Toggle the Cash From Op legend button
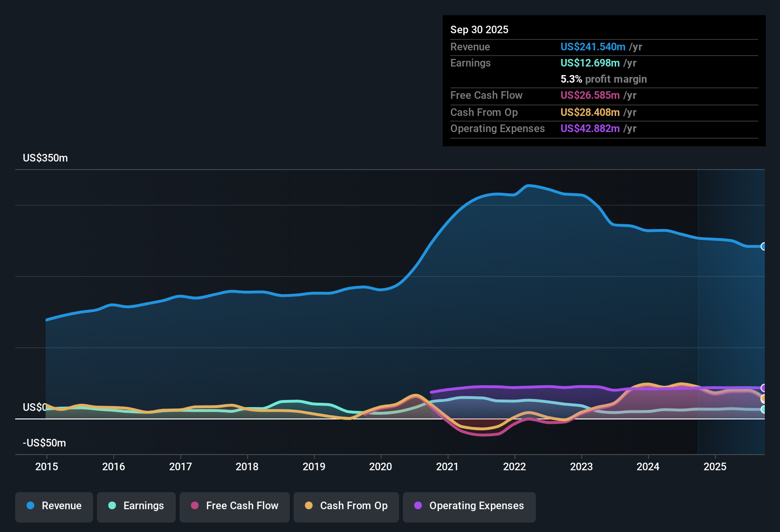This screenshot has width=780, height=532. pos(346,506)
